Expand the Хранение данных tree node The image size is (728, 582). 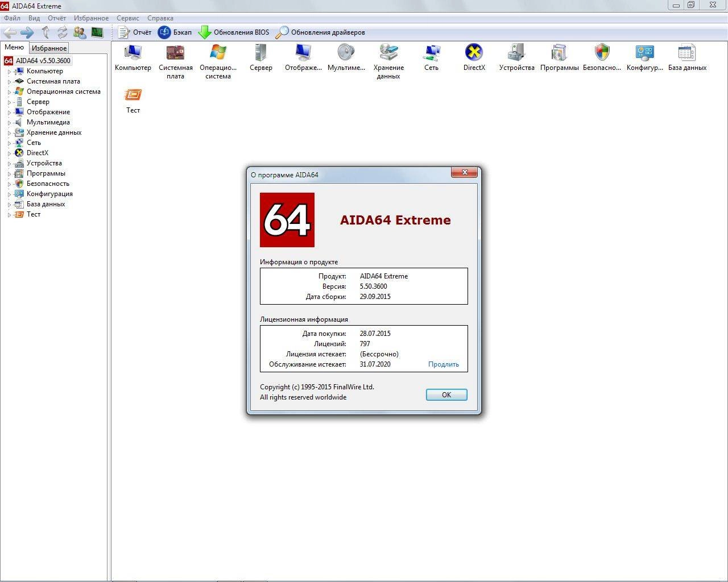(x=9, y=133)
